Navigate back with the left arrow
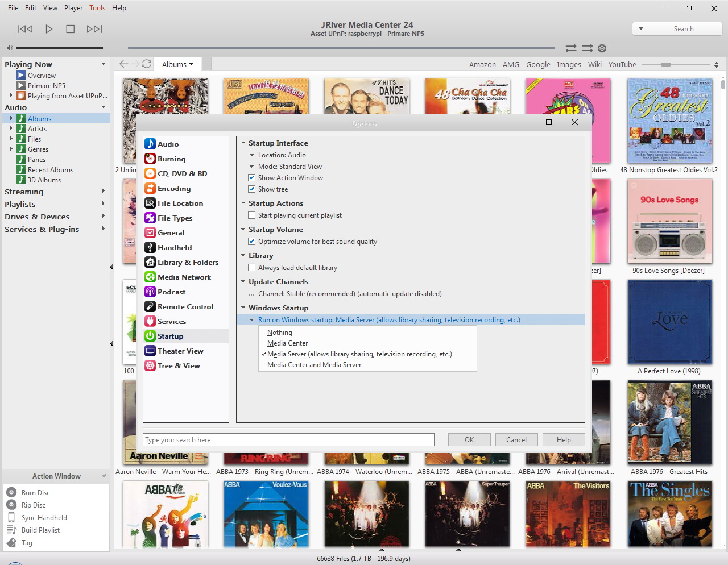The width and height of the screenshot is (728, 565). pos(123,64)
